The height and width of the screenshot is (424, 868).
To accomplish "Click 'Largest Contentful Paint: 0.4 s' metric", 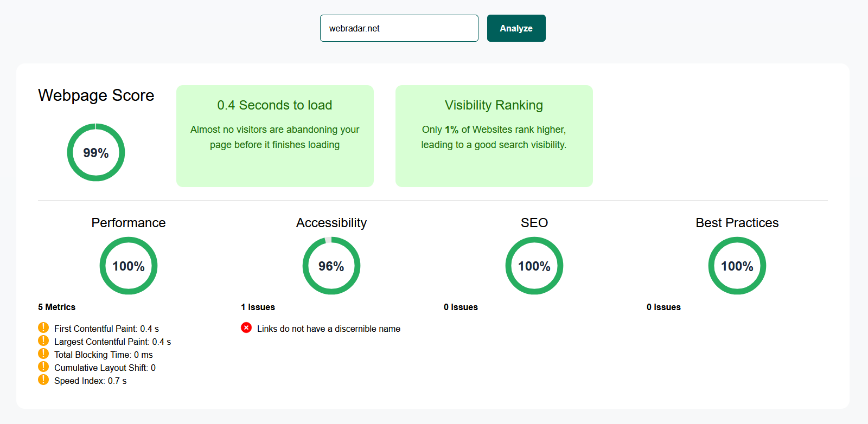I will pos(112,342).
